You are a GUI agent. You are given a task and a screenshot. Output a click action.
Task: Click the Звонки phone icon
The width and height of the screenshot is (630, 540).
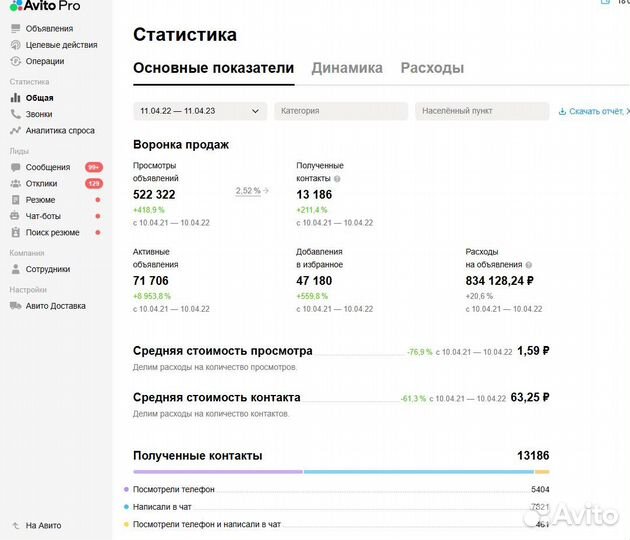point(16,114)
